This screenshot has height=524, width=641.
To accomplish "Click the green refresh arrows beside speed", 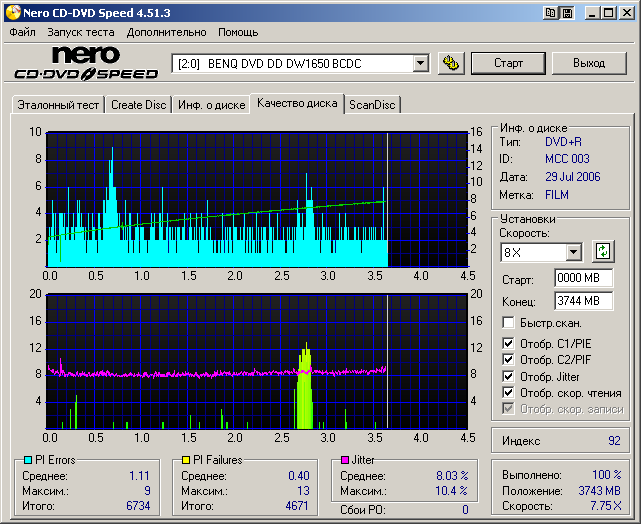I will [x=602, y=251].
